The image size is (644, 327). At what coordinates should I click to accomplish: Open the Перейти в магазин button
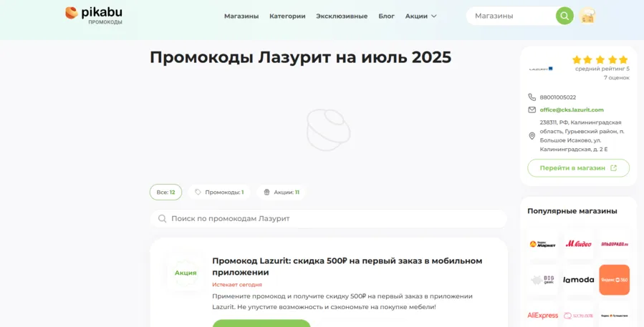578,168
